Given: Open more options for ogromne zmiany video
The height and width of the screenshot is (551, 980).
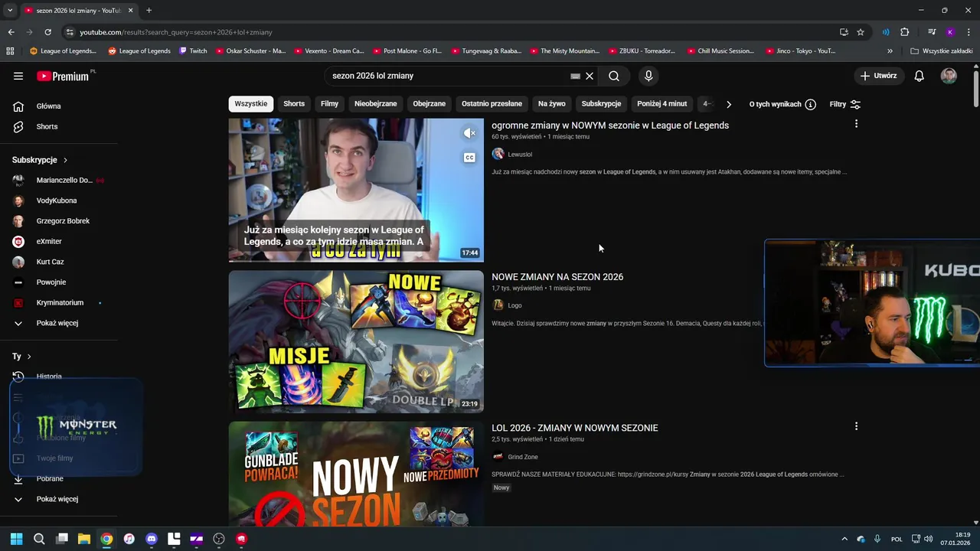Looking at the screenshot, I should (x=856, y=124).
